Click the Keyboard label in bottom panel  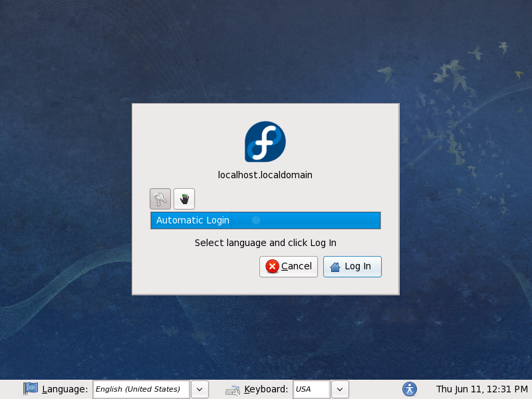(x=266, y=389)
